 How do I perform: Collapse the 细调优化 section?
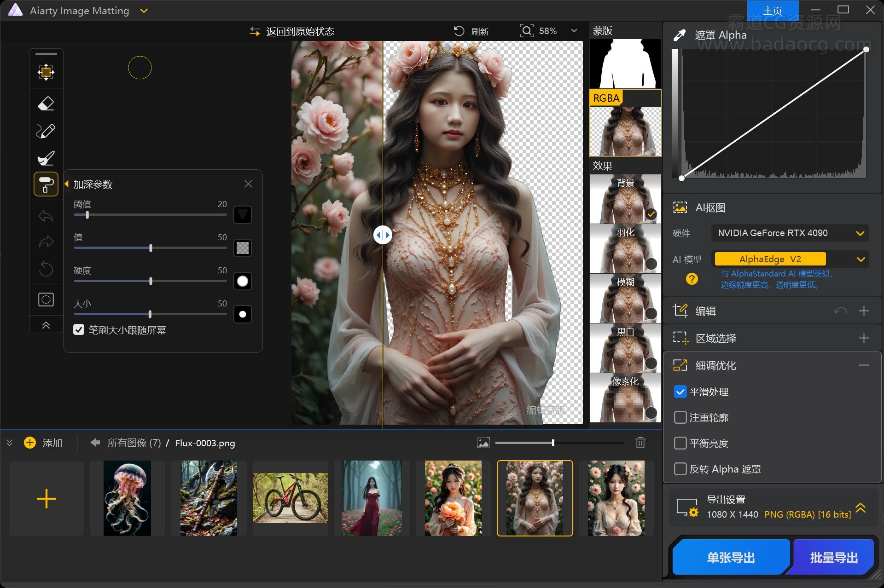(x=864, y=365)
